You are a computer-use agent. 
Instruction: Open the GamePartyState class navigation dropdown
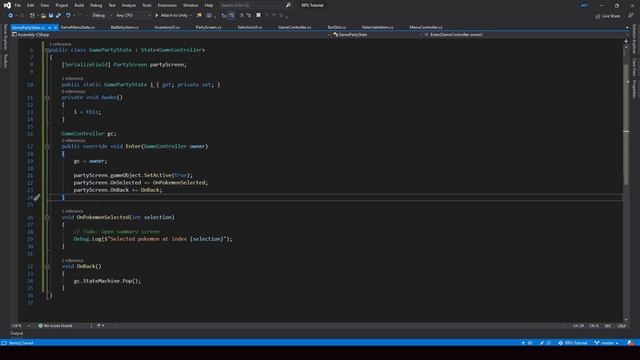(378, 35)
